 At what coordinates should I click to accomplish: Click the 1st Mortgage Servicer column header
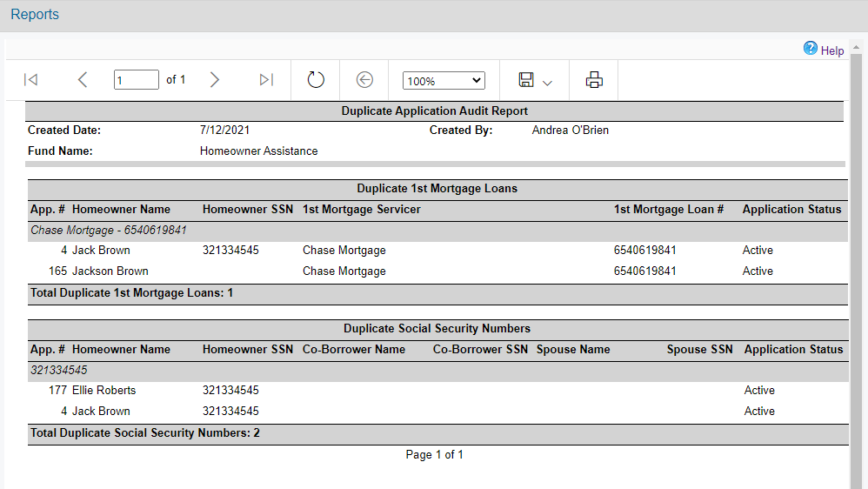coord(362,210)
